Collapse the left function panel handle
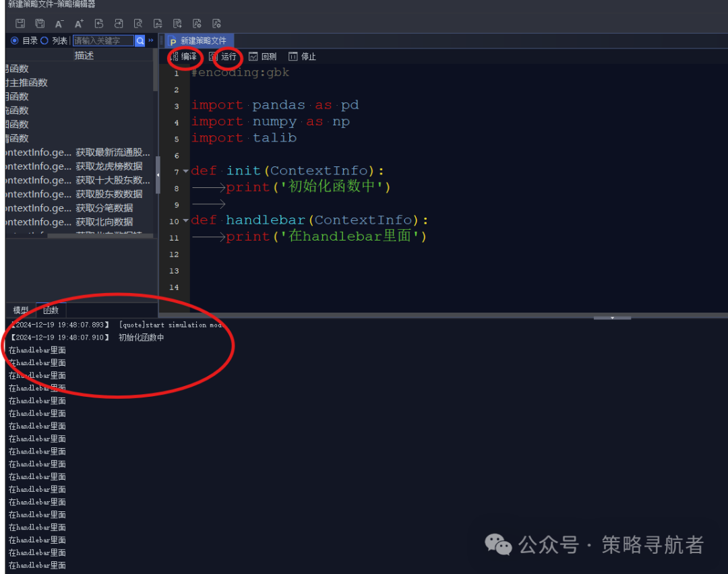The image size is (728, 574). tap(158, 175)
